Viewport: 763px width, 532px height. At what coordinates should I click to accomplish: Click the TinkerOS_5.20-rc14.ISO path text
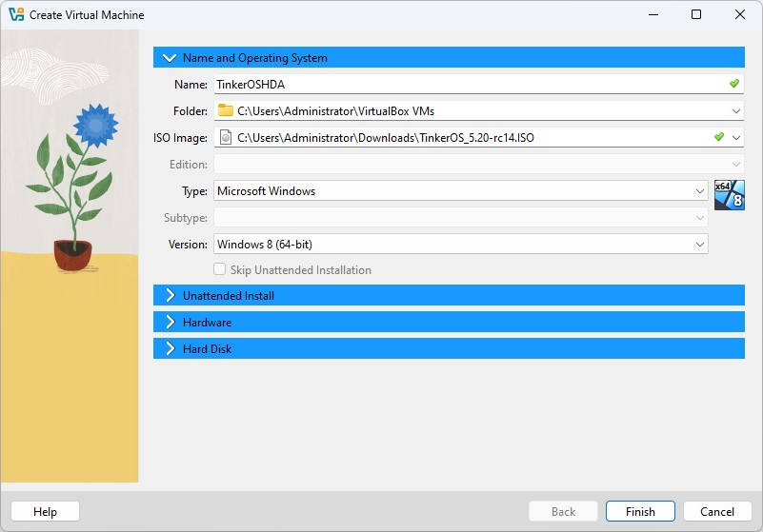pos(386,138)
